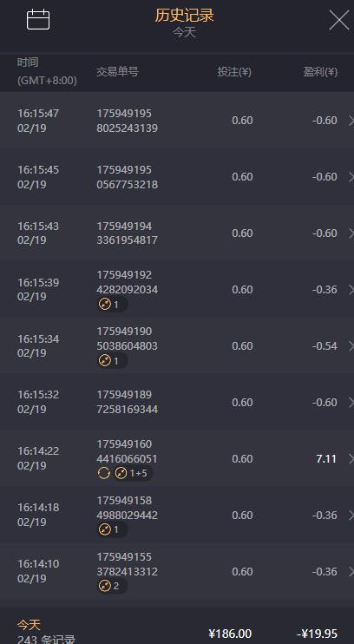Image resolution: width=354 pixels, height=644 pixels.
Task: Expand details arrow for 16:15:45 record
Action: (x=351, y=176)
